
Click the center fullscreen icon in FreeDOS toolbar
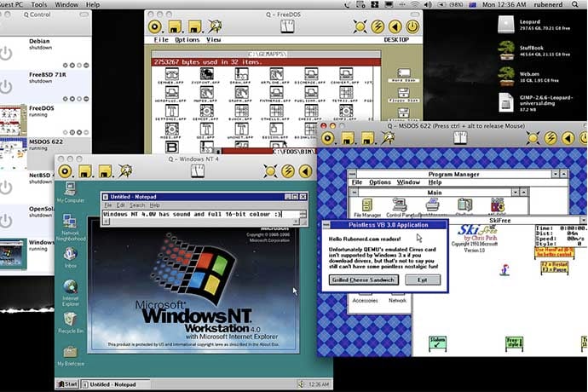coord(288,26)
